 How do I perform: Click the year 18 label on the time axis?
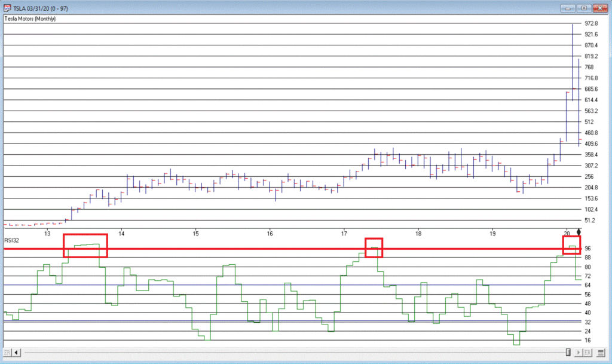[x=418, y=234]
